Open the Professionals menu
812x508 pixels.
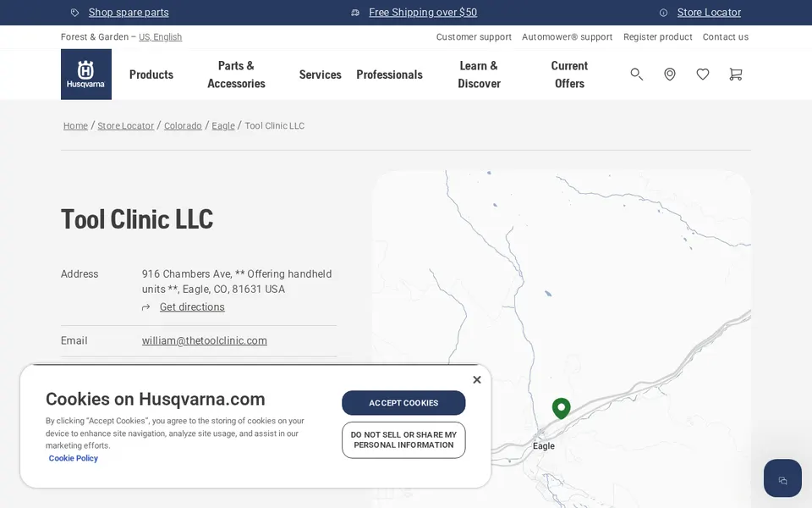(x=389, y=75)
